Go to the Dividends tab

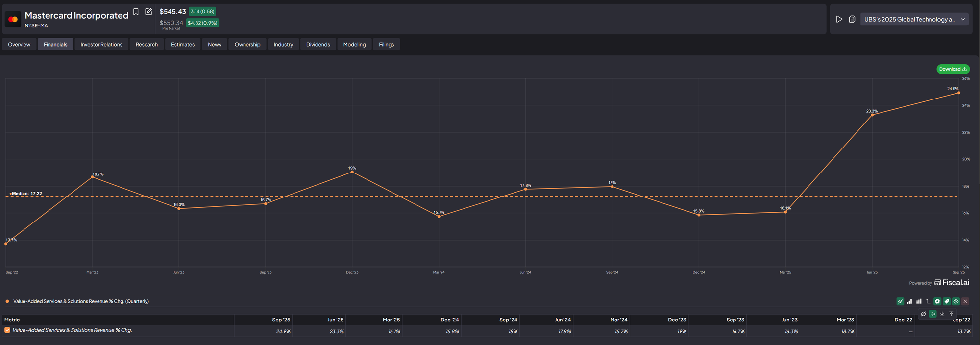tap(318, 45)
